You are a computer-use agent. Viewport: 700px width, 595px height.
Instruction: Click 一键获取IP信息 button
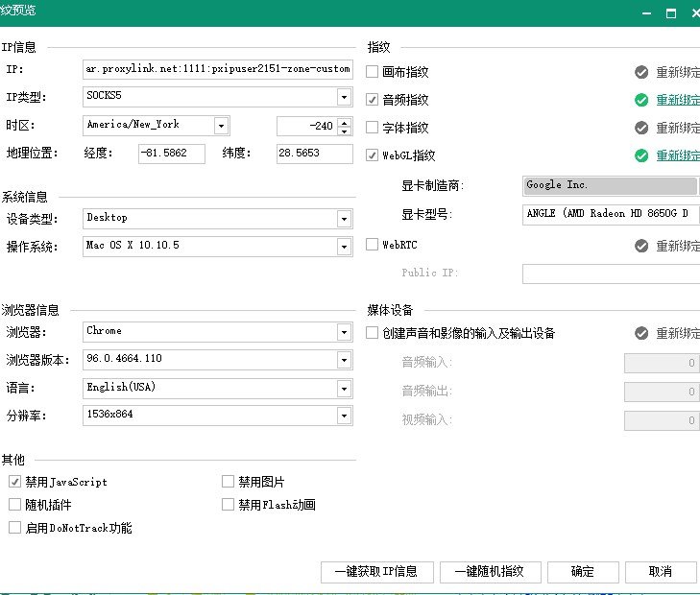(376, 572)
